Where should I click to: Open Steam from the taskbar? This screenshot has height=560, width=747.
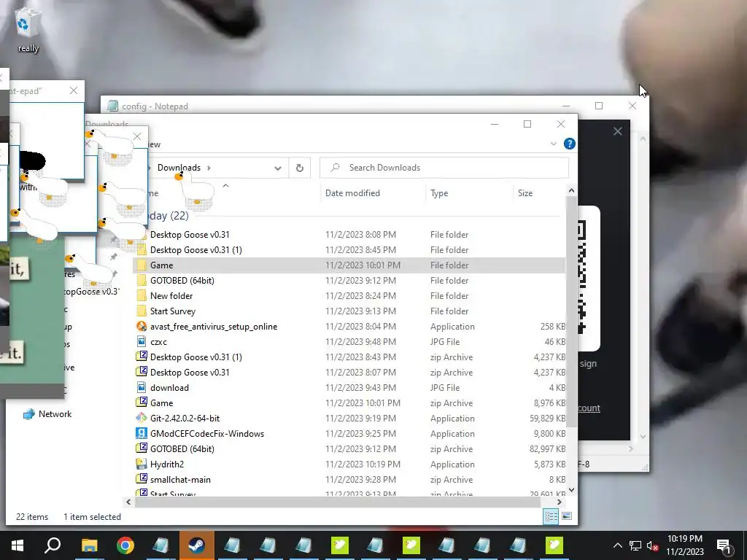(196, 545)
